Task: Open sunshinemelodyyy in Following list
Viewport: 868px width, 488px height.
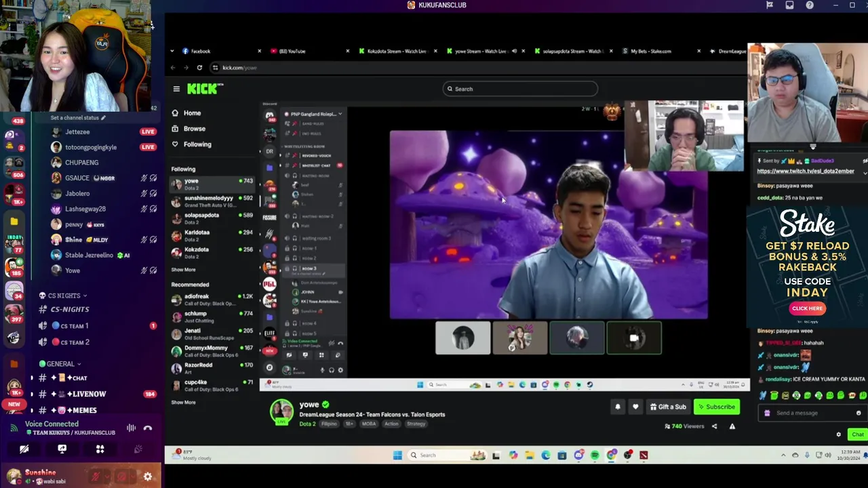Action: click(x=212, y=201)
